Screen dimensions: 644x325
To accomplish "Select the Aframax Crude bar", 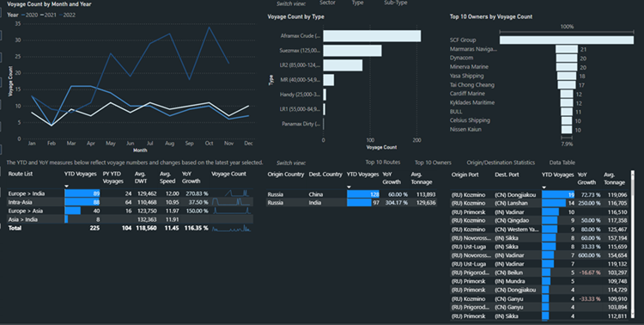I will coord(372,36).
